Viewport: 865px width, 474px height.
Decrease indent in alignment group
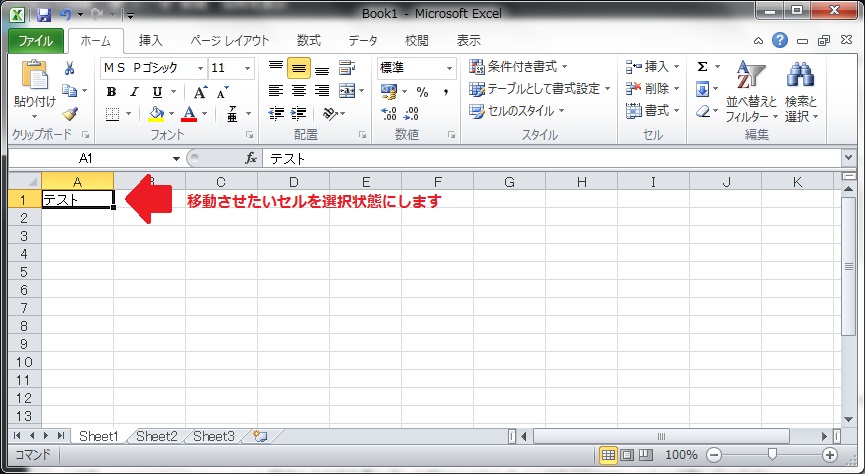276,114
